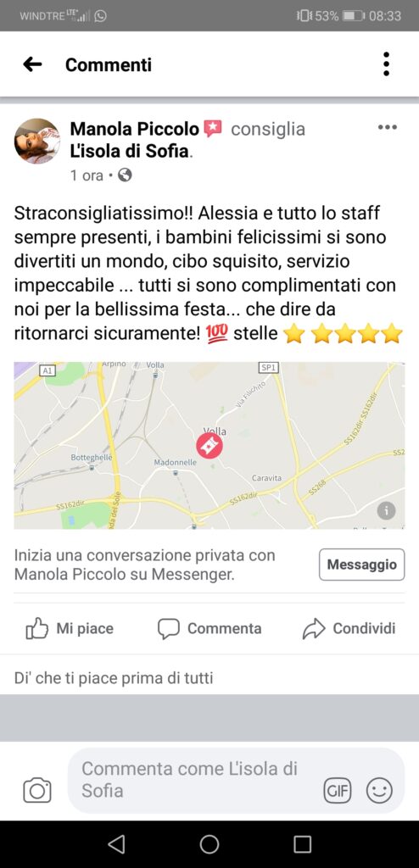Viewport: 419px width, 868px height.
Task: Open map info icon in map corner
Action: (386, 509)
